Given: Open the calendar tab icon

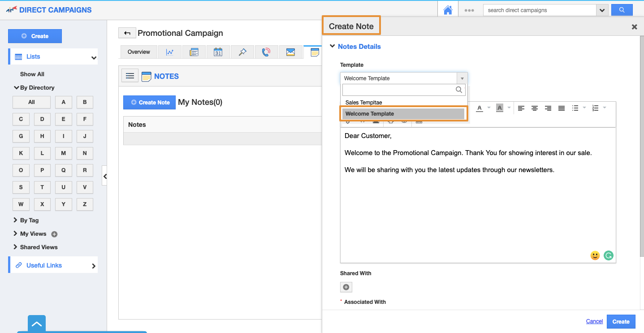Looking at the screenshot, I should (x=218, y=52).
